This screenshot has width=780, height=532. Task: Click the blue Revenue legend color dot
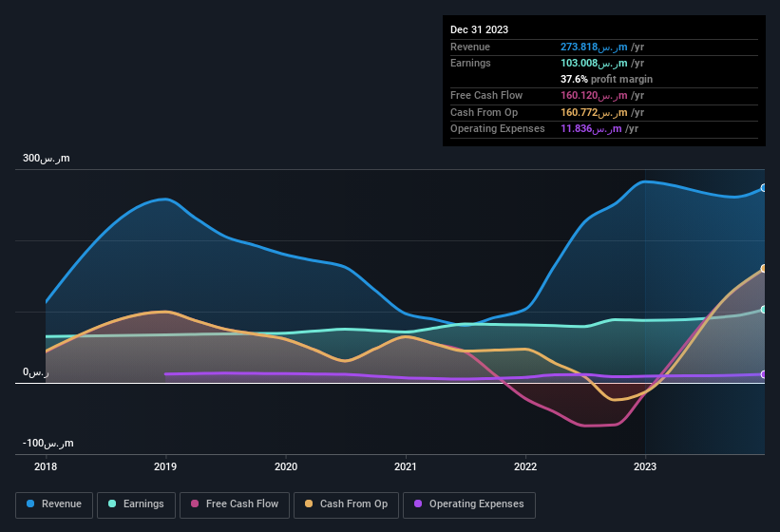[x=31, y=504]
